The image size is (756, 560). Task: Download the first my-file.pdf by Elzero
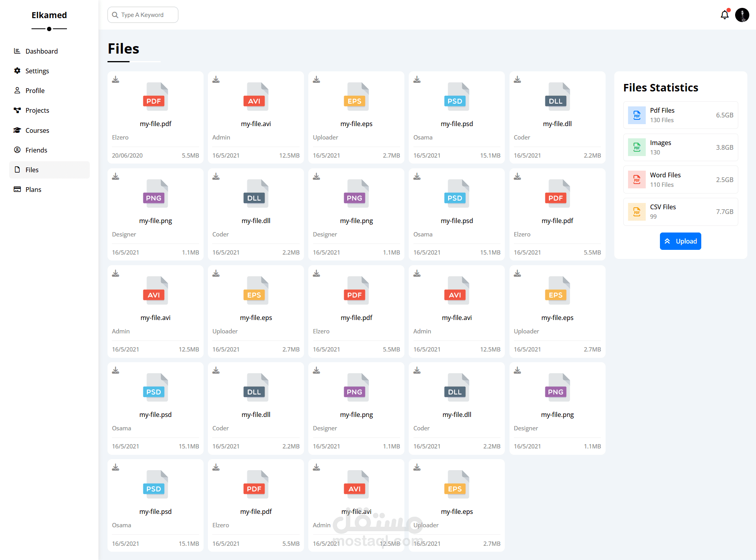coord(115,80)
